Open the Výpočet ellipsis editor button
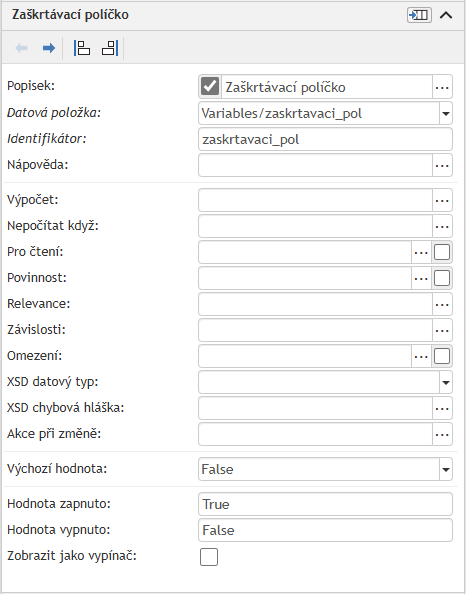Viewport: 466px width, 594px height. [442, 200]
